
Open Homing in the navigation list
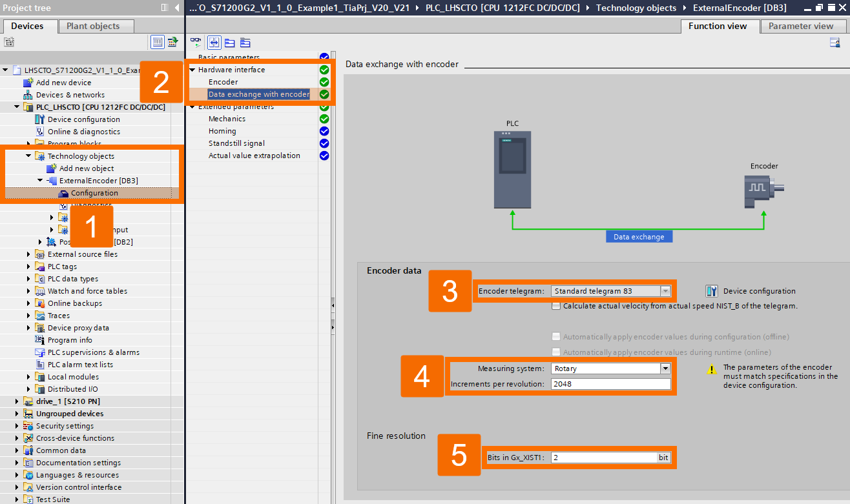pyautogui.click(x=222, y=131)
